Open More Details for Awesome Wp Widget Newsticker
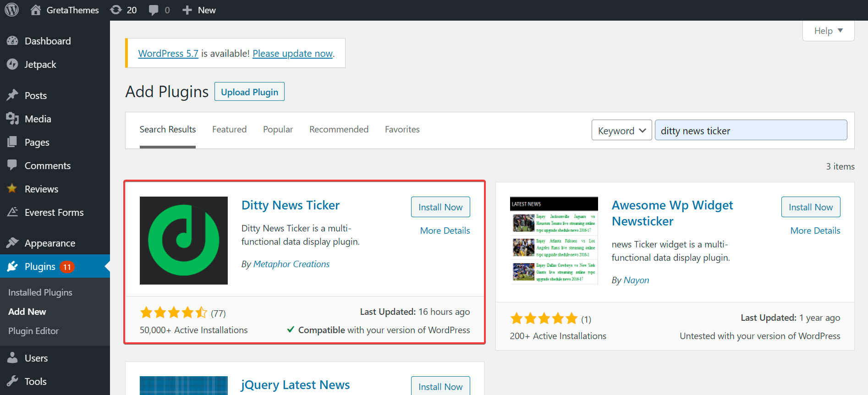Screen dimensions: 868x395 (815, 230)
